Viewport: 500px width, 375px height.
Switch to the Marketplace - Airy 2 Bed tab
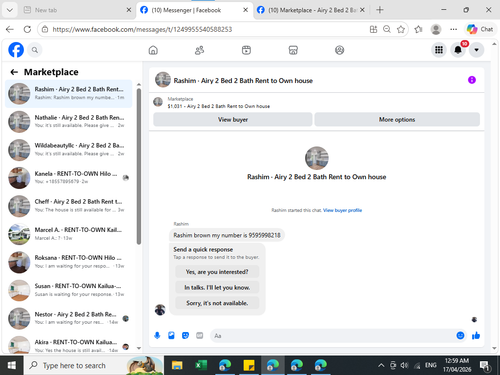311,10
